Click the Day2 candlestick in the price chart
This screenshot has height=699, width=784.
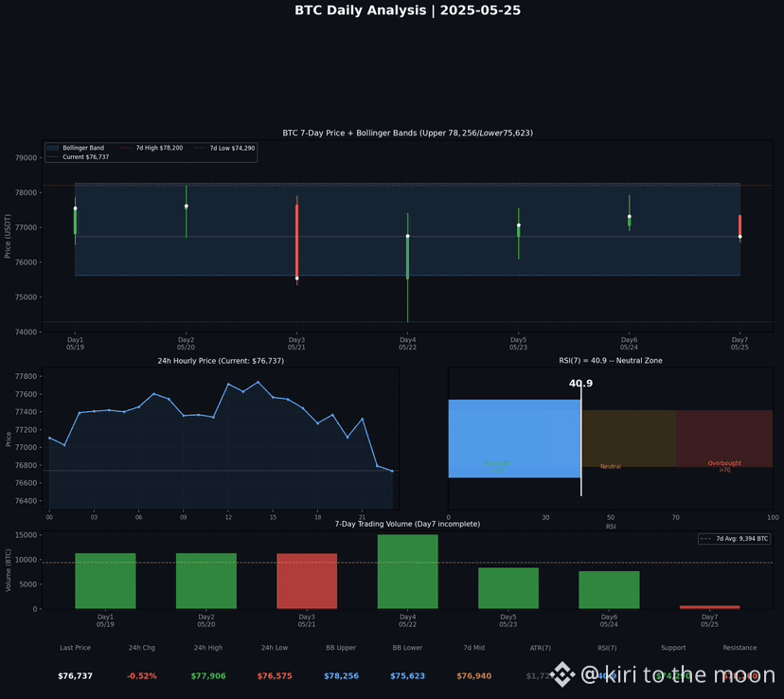(x=186, y=211)
